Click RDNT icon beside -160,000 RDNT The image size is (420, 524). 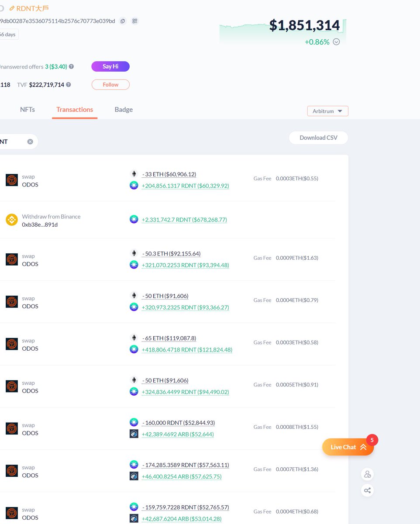click(134, 422)
